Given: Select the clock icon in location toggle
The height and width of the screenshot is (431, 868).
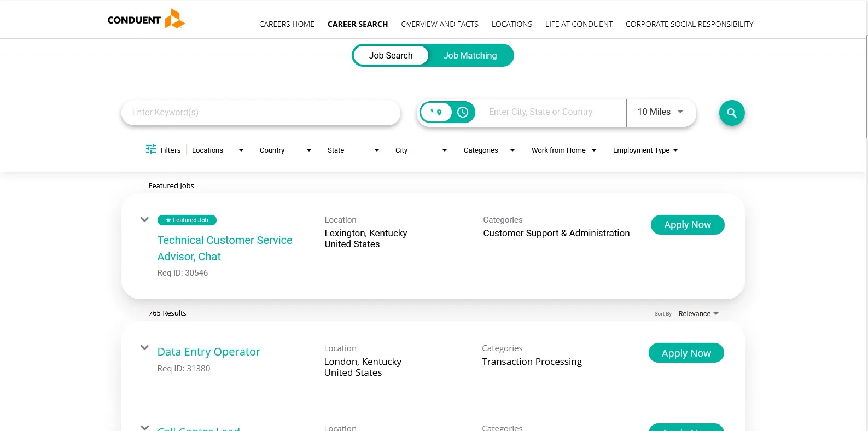Looking at the screenshot, I should click(463, 112).
